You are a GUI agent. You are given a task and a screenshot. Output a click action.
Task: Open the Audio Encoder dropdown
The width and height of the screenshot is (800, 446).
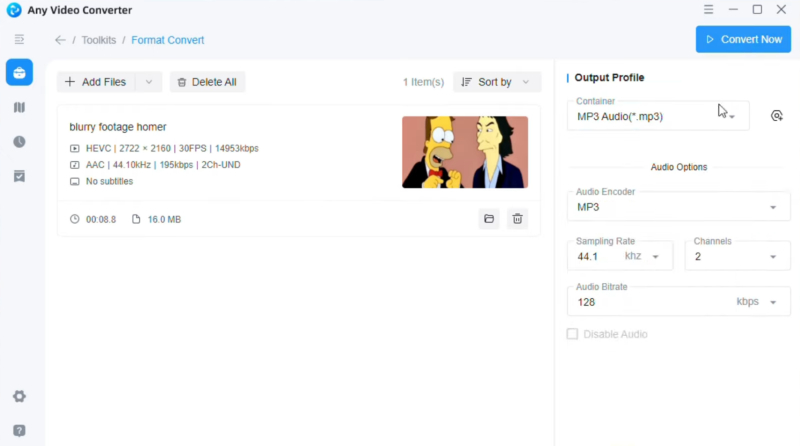(x=679, y=207)
